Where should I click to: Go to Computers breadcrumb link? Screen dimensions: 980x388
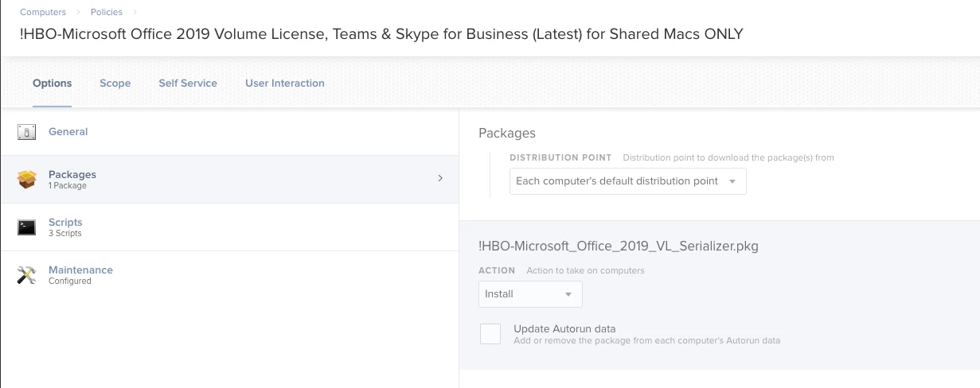click(x=43, y=12)
